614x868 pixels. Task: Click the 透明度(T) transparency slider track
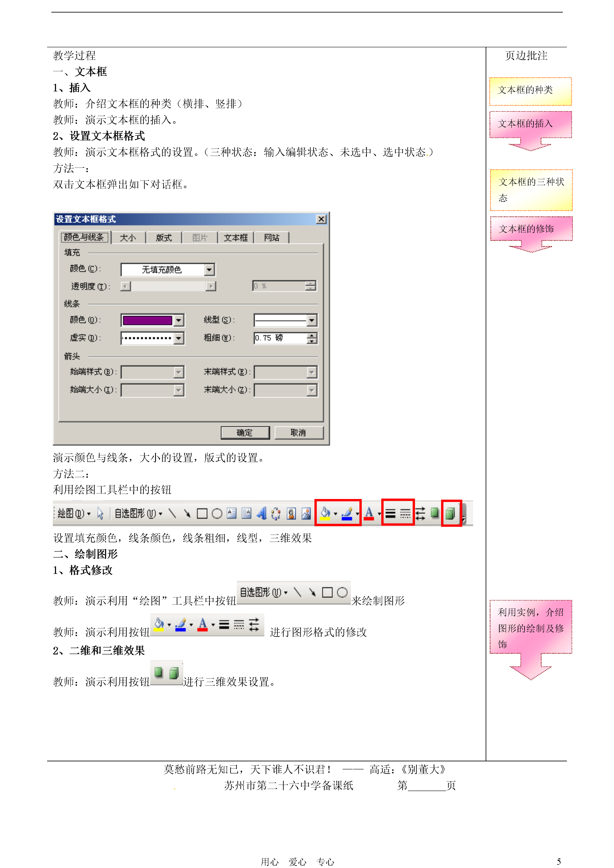coord(168,286)
